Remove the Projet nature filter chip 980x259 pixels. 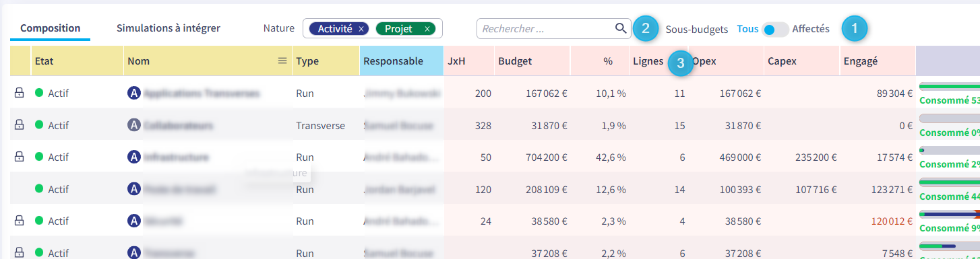[x=427, y=29]
